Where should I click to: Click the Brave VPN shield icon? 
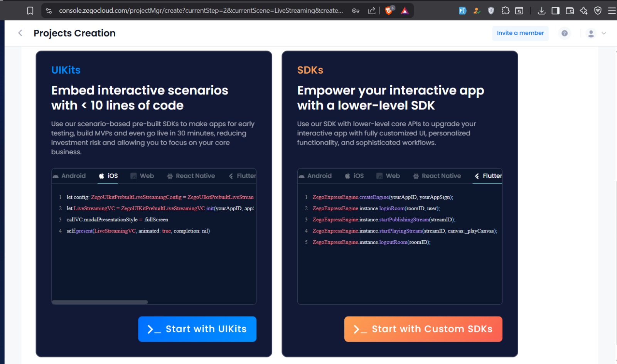[598, 11]
